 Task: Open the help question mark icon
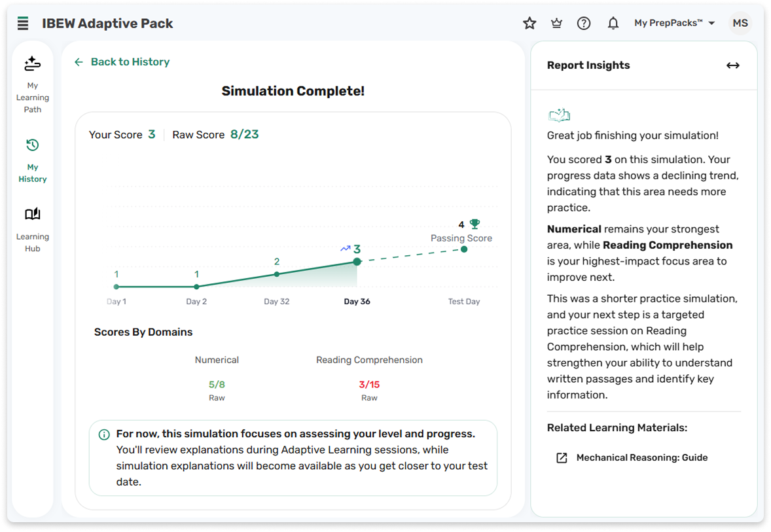[584, 23]
